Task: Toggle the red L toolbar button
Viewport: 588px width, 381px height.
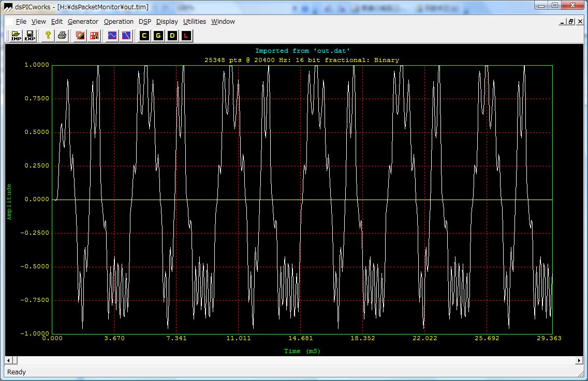Action: tap(186, 36)
